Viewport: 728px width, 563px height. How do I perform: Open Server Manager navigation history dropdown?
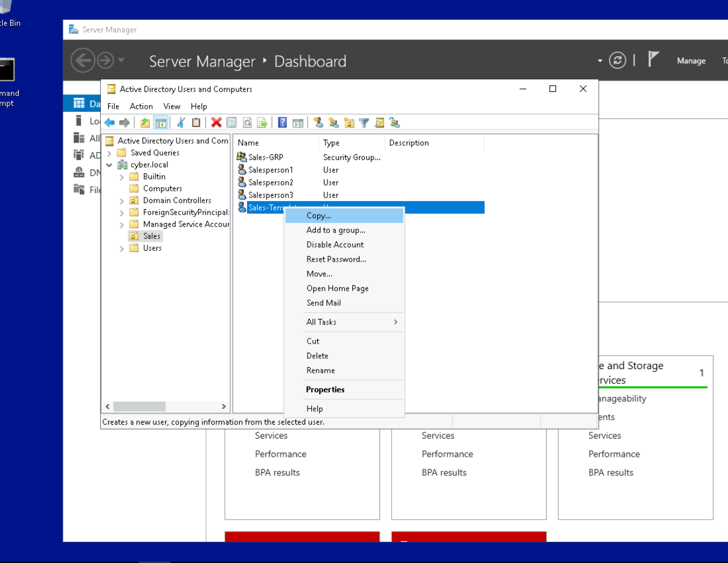(x=121, y=60)
